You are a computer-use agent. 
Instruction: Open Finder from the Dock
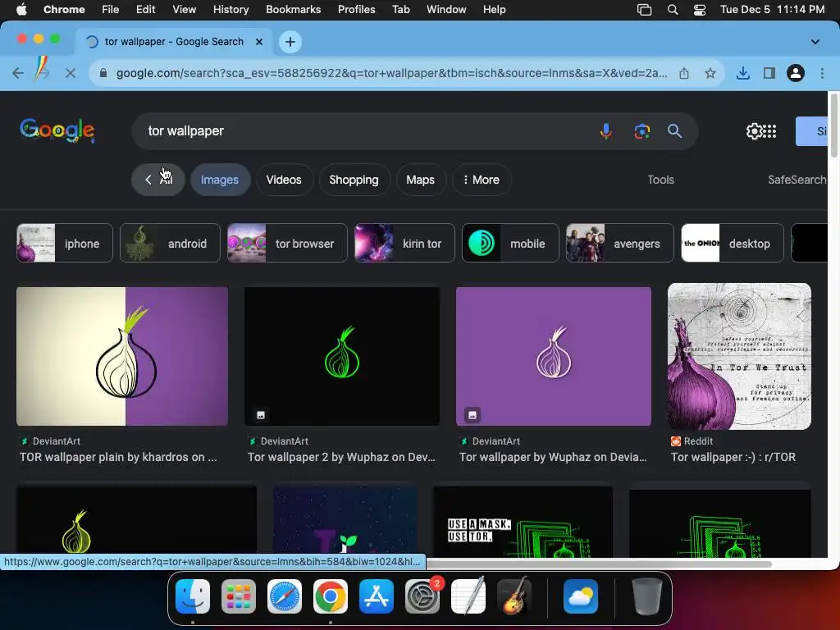193,596
